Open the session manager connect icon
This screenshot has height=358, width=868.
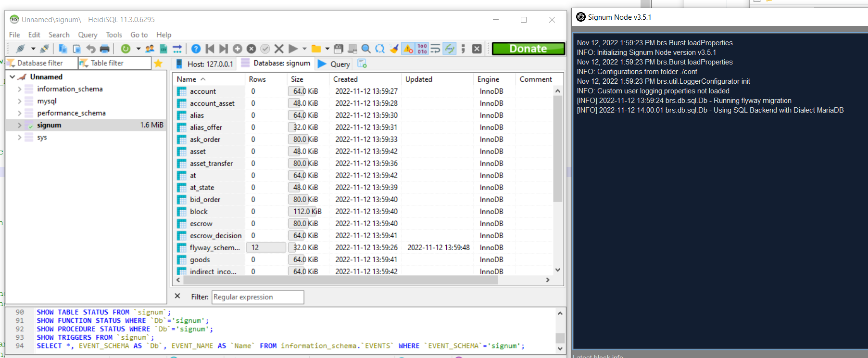pyautogui.click(x=20, y=49)
